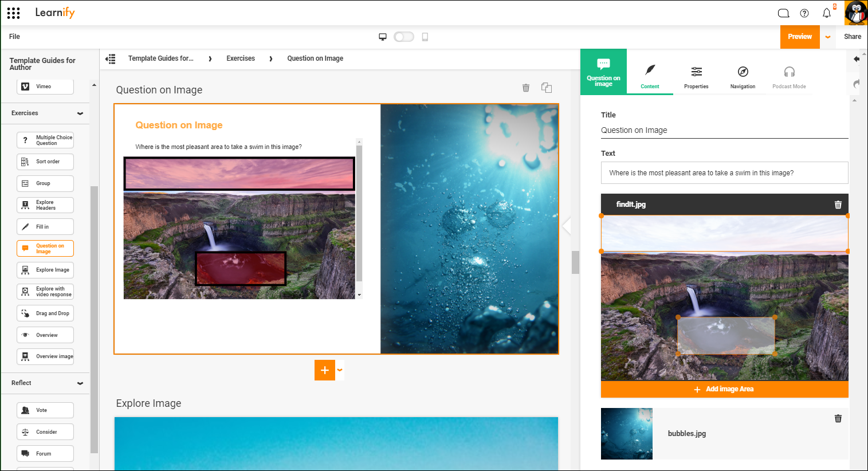Add a Forum element

pyautogui.click(x=45, y=453)
